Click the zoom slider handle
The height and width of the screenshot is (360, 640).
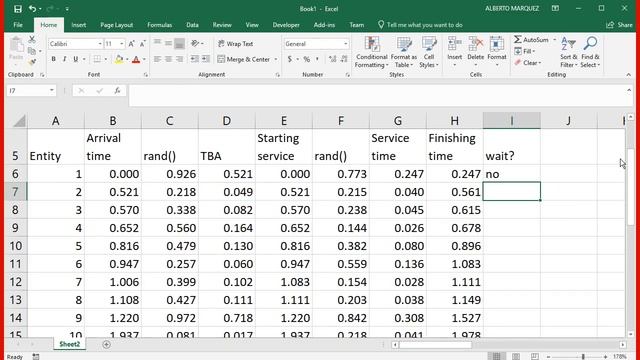pyautogui.click(x=583, y=356)
